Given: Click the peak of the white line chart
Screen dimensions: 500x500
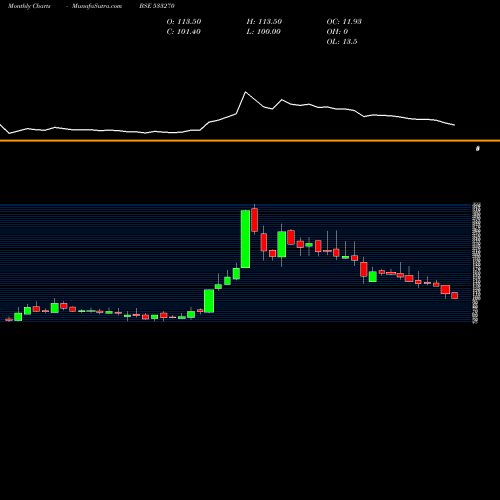Looking at the screenshot, I should [x=246, y=92].
